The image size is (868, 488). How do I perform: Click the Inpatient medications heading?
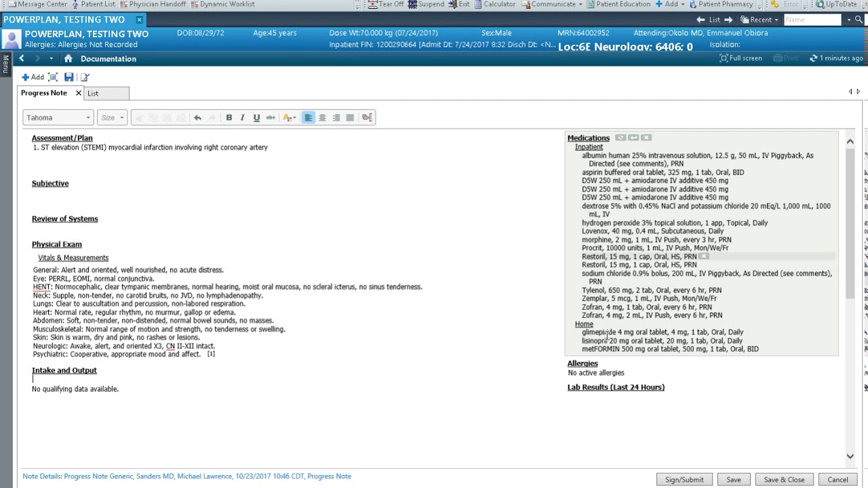tap(589, 147)
